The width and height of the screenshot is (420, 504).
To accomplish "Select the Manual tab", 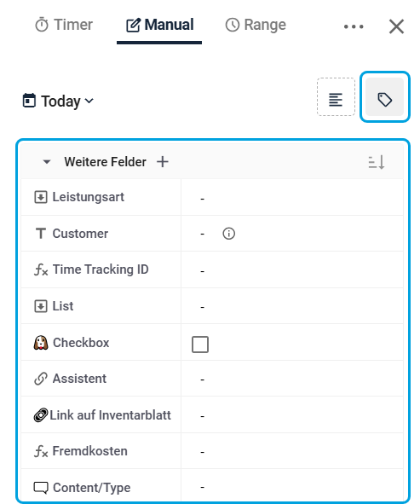I will click(159, 25).
